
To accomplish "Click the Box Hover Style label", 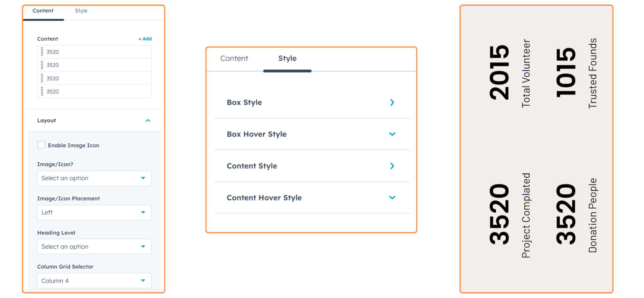I will pos(257,134).
